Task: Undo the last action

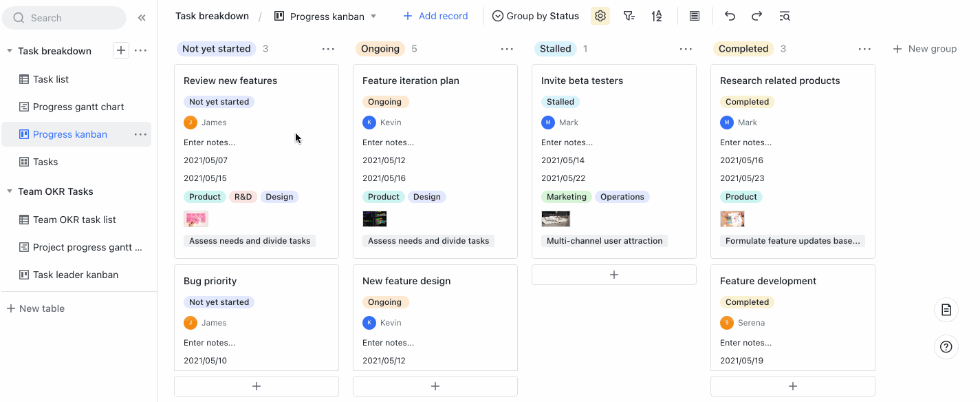Action: click(x=730, y=16)
